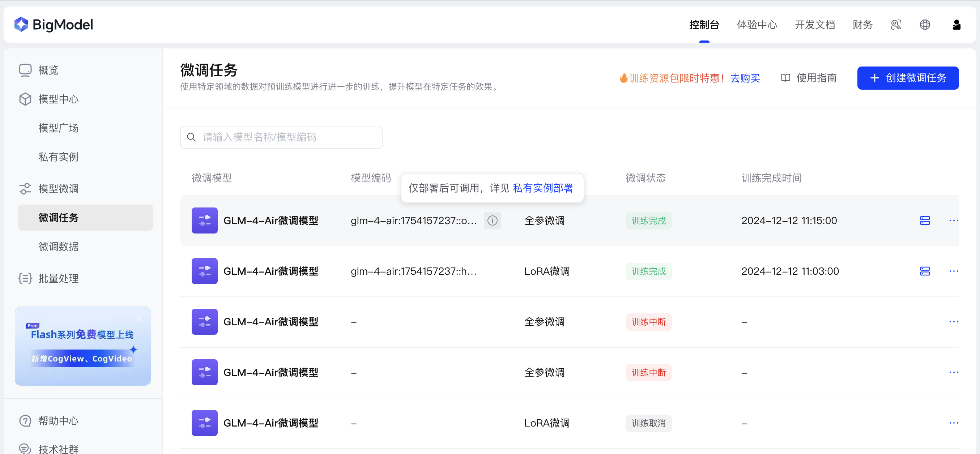This screenshot has width=980, height=454.
Task: Open more options for the 训练取消 row
Action: pos(953,423)
